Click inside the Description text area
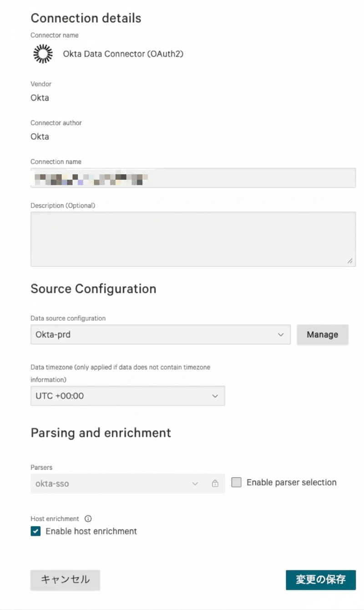The image size is (364, 610). point(193,239)
